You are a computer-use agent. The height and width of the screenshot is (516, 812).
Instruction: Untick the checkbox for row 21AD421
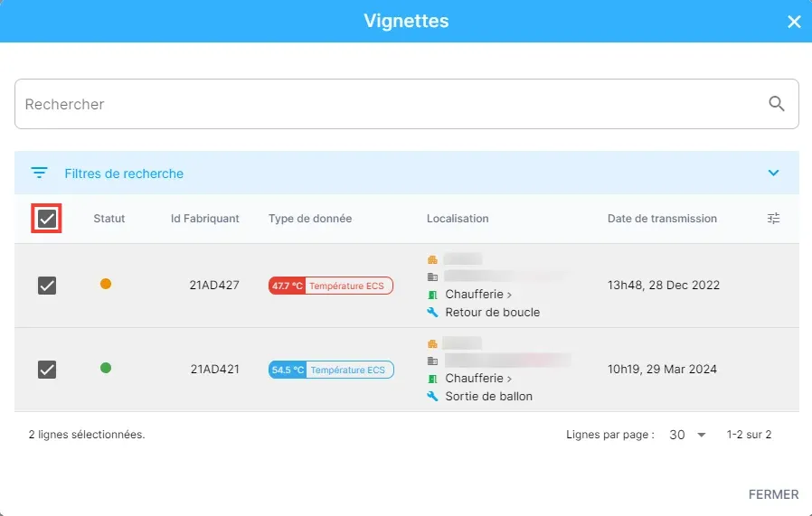click(47, 370)
